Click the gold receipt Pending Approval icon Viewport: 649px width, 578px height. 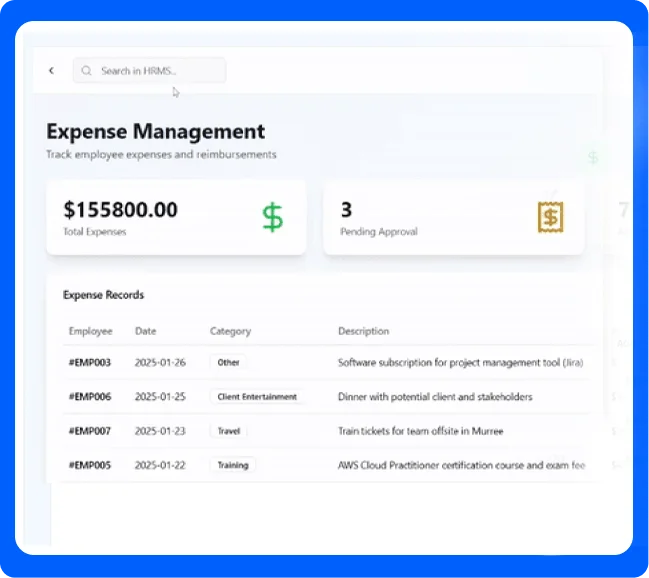tap(550, 217)
